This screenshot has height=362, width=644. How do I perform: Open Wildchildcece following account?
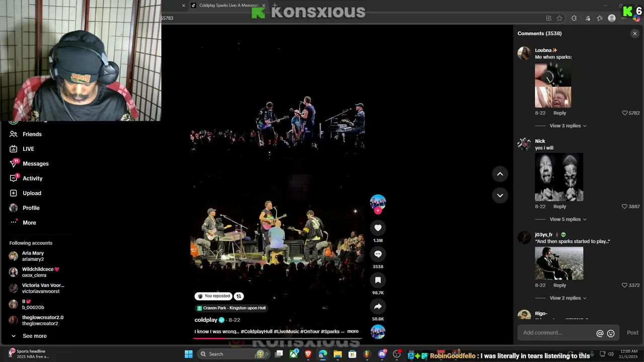[35, 272]
